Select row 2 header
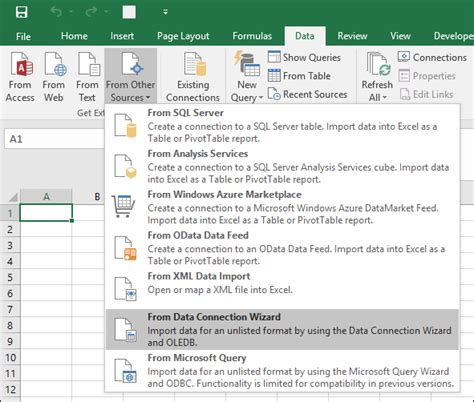The image size is (474, 402). (10, 229)
